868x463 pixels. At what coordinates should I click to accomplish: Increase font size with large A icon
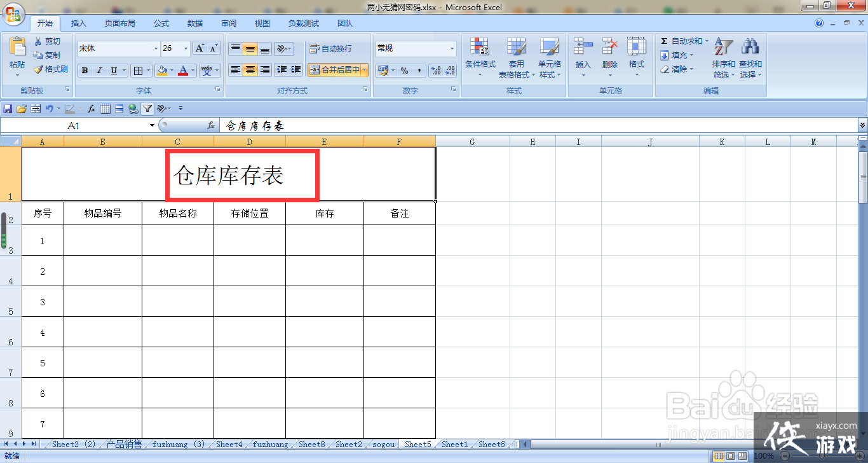200,48
